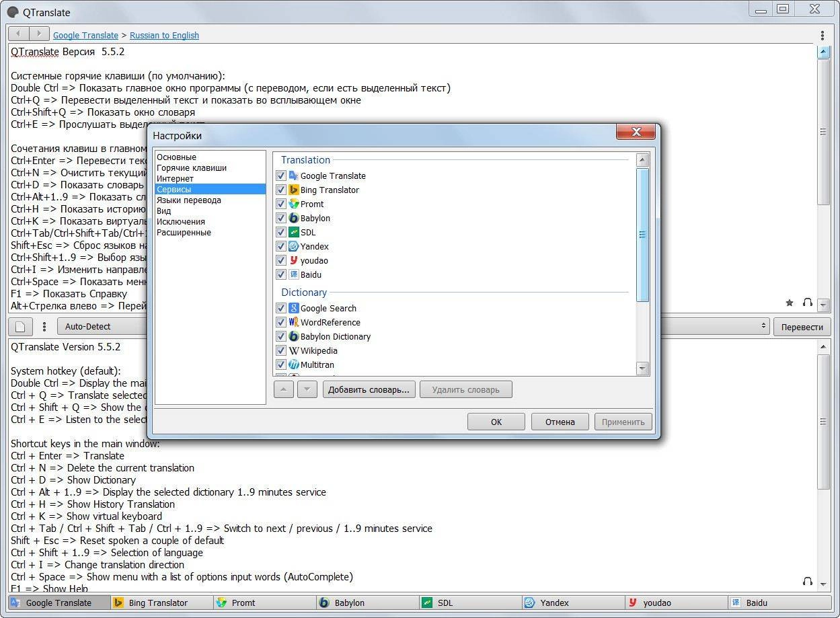Click the Yandex icon in services list
The width and height of the screenshot is (840, 618).
pos(293,246)
